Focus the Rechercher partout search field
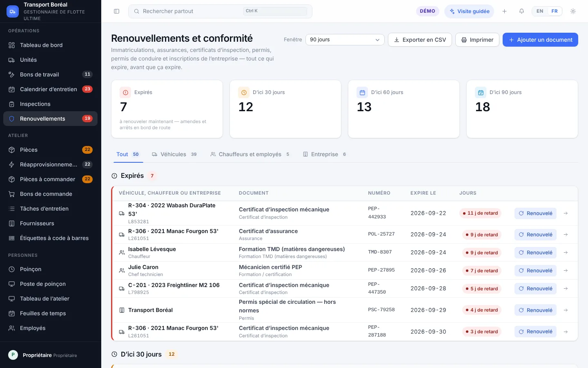Viewport: 588px width, 368px height. click(220, 11)
